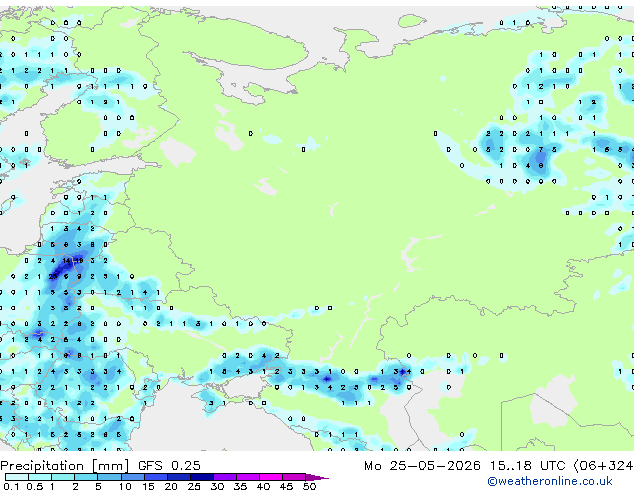
Task: Click the 10–15 mm legend color swatch
Action: tap(133, 477)
